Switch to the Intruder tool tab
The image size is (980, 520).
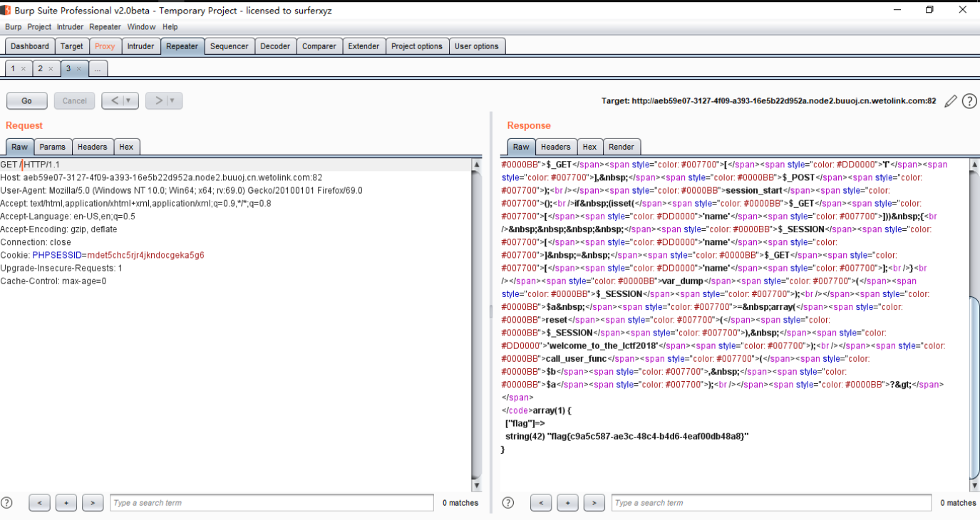coord(140,46)
